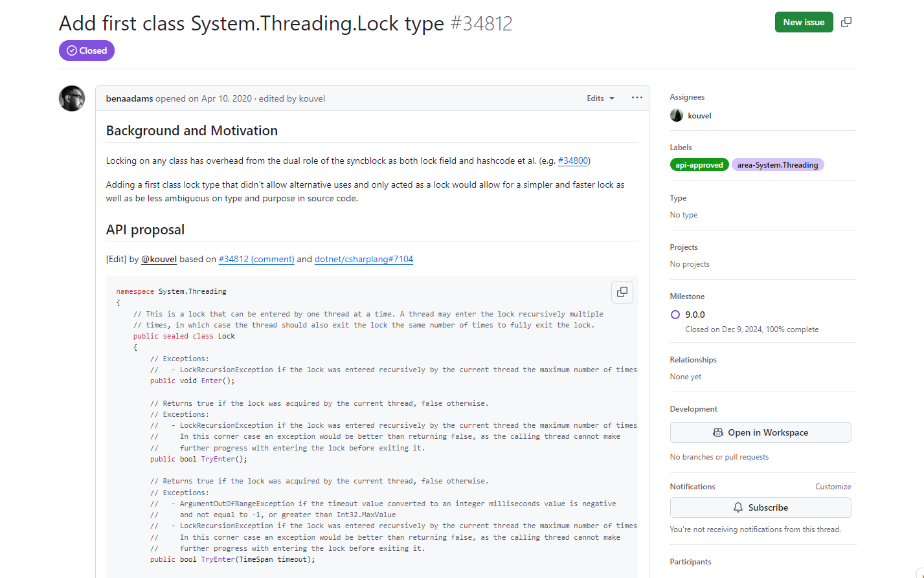The height and width of the screenshot is (578, 924).
Task: Click the Closed status badge
Action: pyautogui.click(x=87, y=50)
